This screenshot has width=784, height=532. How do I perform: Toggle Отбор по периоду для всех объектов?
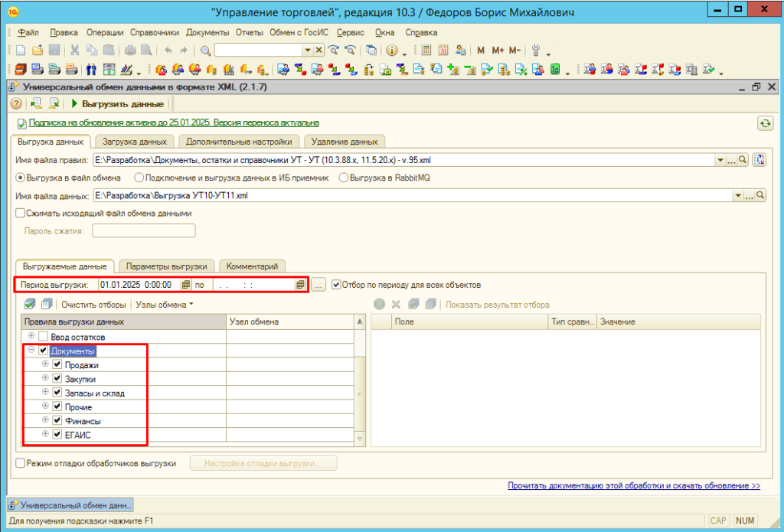tap(336, 285)
